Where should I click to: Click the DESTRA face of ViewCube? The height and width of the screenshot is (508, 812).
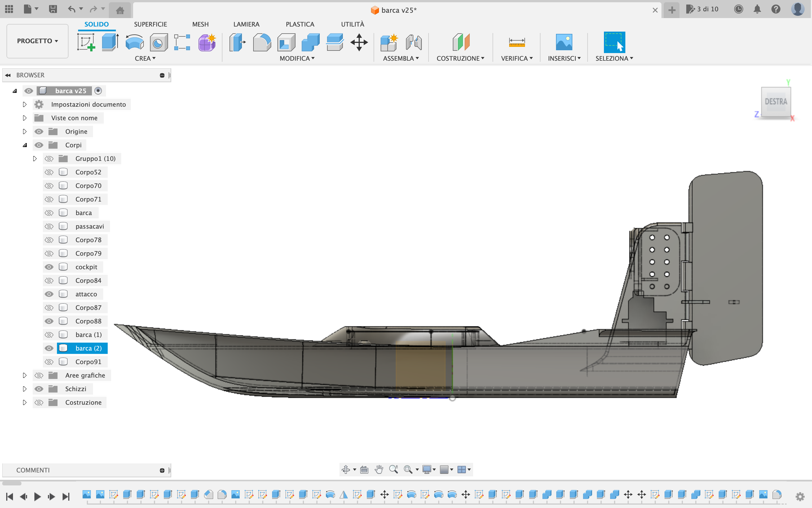[776, 102]
